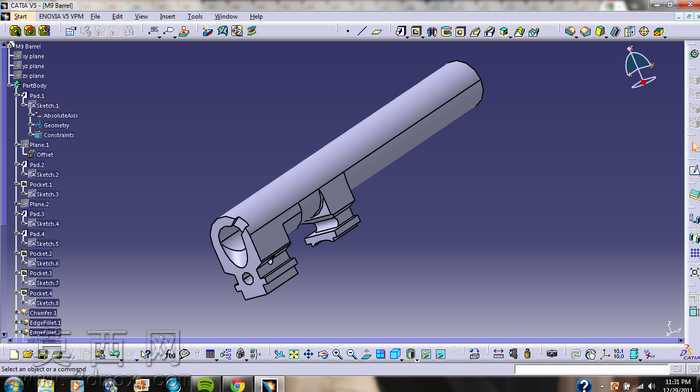The height and width of the screenshot is (392, 700).
Task: Open the Formula f(x) tool
Action: 170,354
